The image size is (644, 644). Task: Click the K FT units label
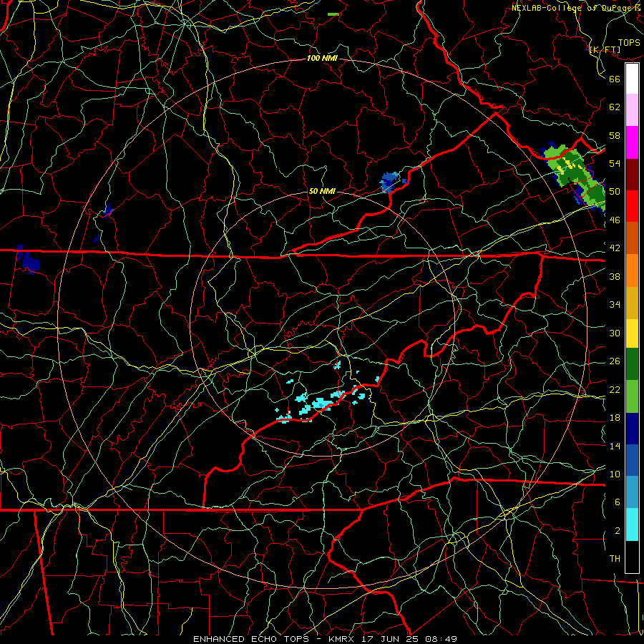(605, 49)
